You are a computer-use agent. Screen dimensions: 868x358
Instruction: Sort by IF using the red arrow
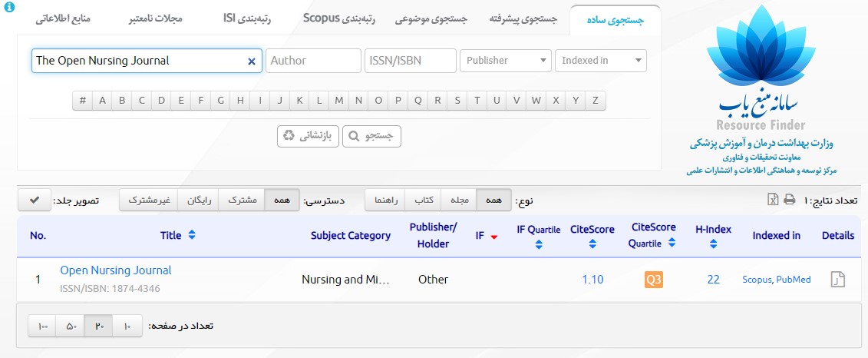pyautogui.click(x=493, y=237)
